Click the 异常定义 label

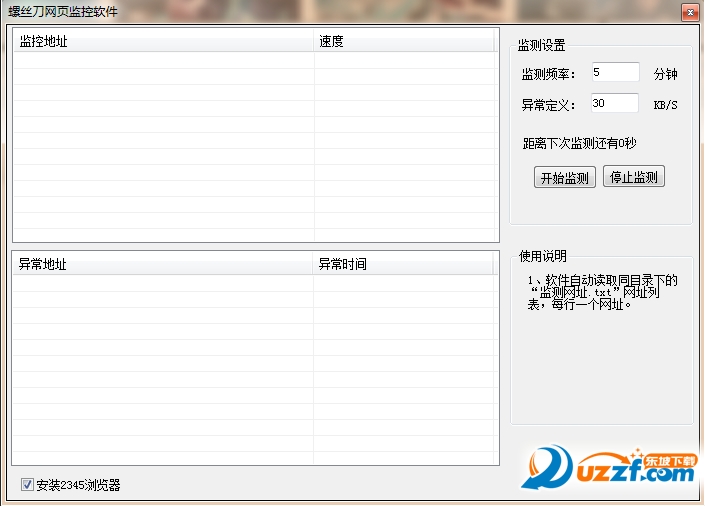548,105
